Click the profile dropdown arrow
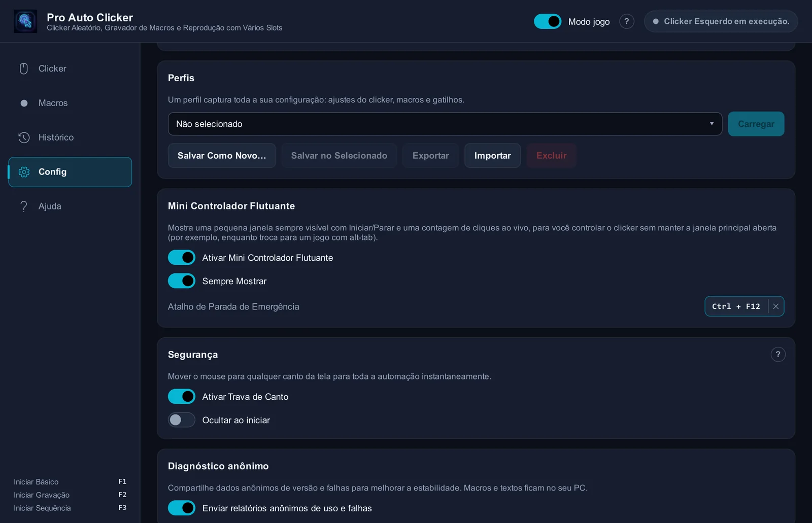The image size is (812, 523). point(712,124)
